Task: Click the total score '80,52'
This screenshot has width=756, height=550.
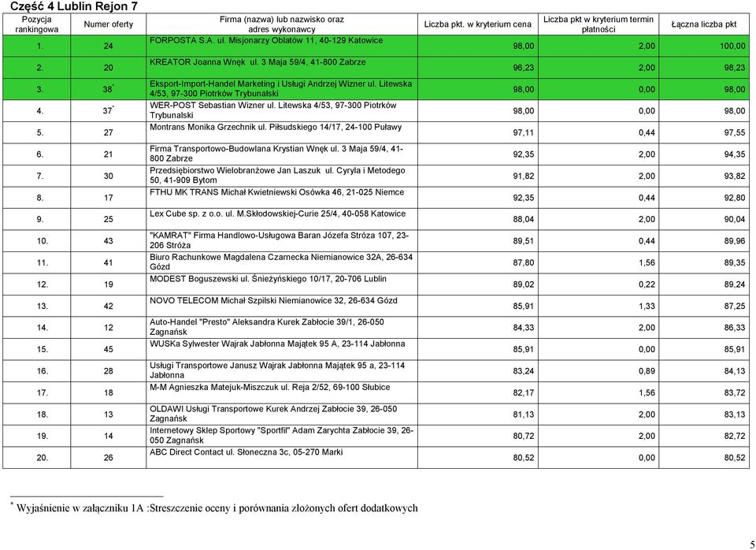Action: tap(734, 457)
